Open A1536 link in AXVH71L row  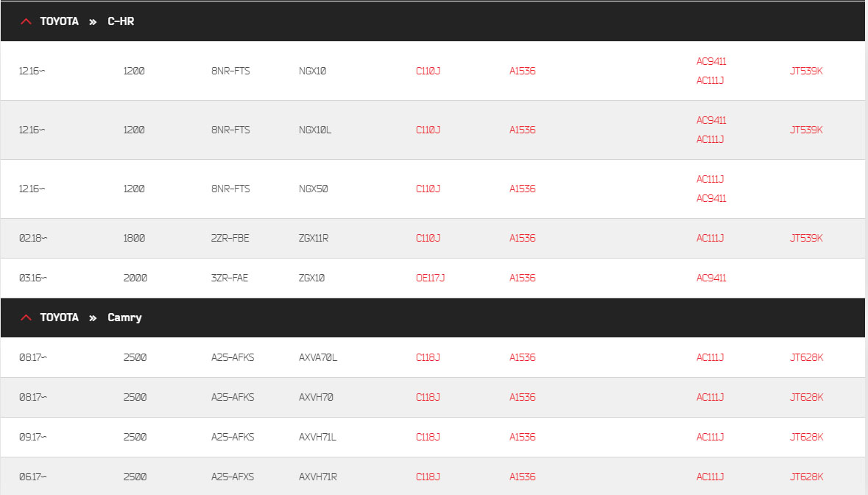point(523,438)
